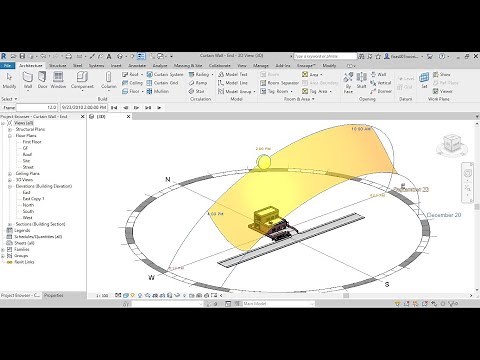Choose the Dormer opening tool
480x360 pixels.
pyautogui.click(x=381, y=91)
